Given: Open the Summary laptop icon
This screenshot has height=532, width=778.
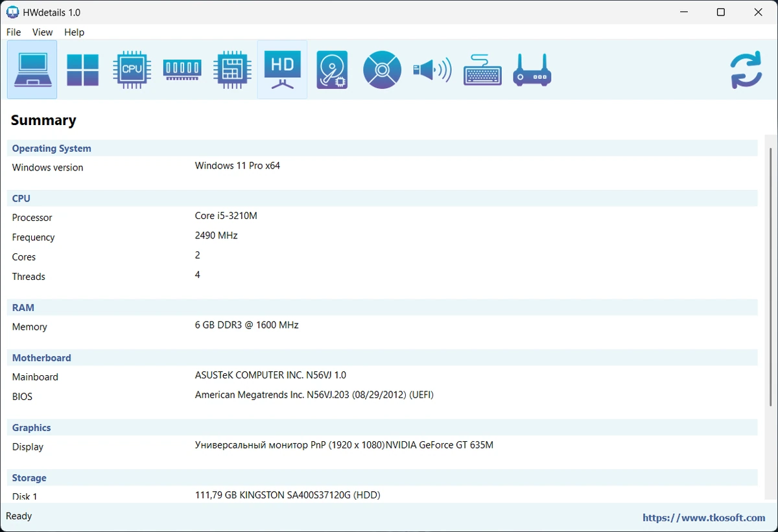Looking at the screenshot, I should (x=32, y=70).
